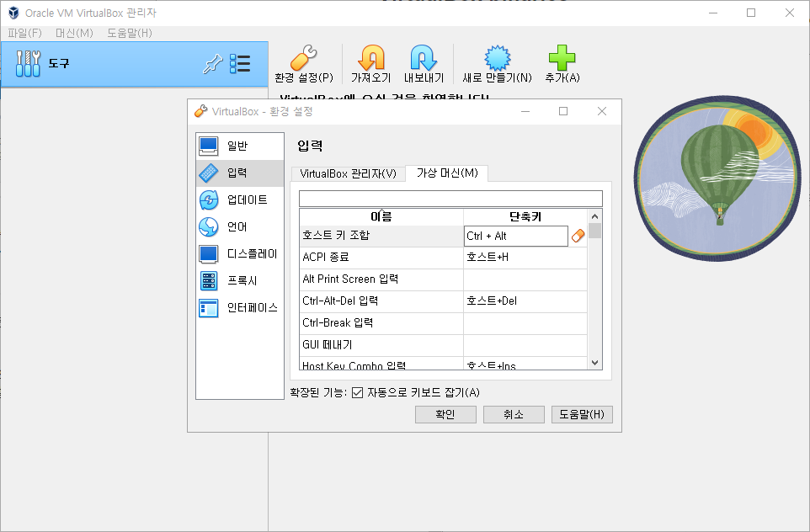The width and height of the screenshot is (810, 532).
Task: Click the 호스트+H shortcut cell
Action: 525,258
